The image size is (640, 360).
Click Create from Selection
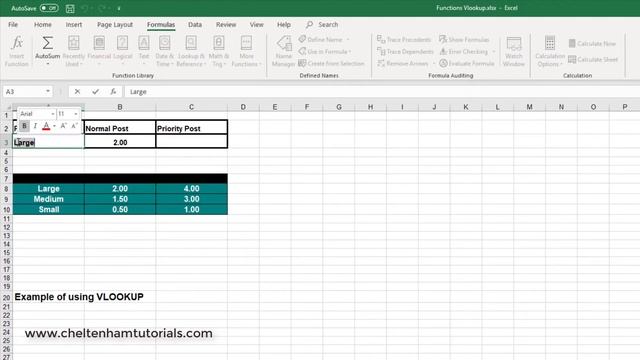click(x=331, y=63)
